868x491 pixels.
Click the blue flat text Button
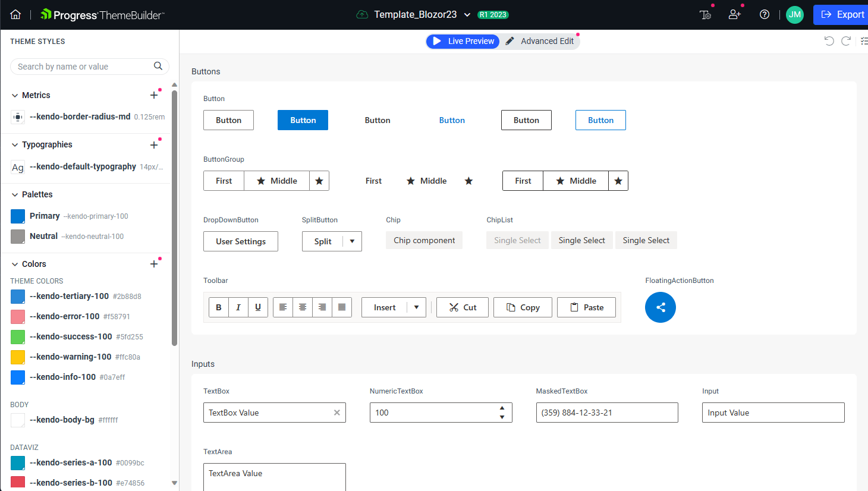(452, 120)
